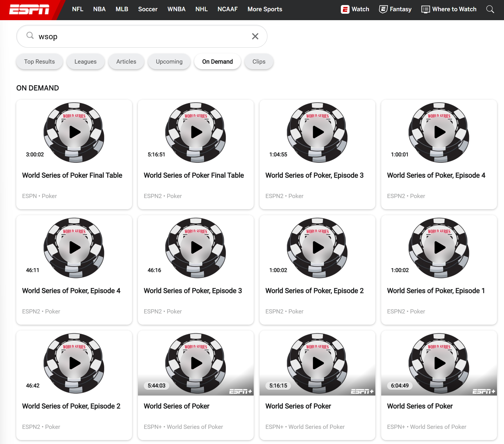Image resolution: width=504 pixels, height=444 pixels.
Task: Play the 1:00:01 Episode 4 video
Action: click(x=440, y=132)
